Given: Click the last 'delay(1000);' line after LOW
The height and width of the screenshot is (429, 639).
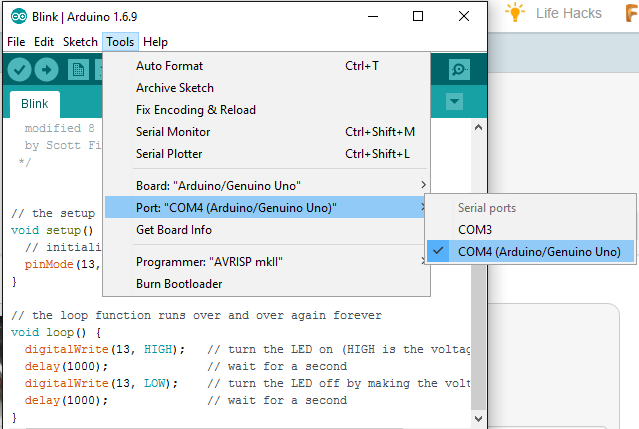Looking at the screenshot, I should 66,400.
